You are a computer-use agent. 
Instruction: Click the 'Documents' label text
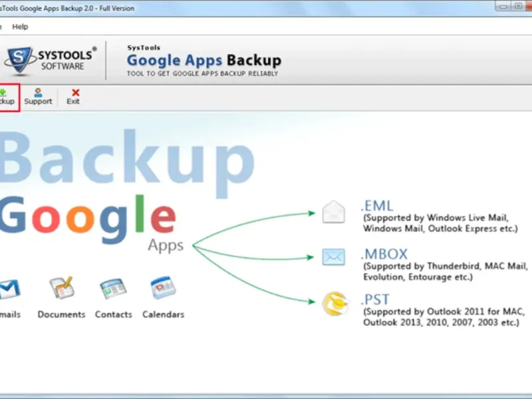(x=61, y=315)
